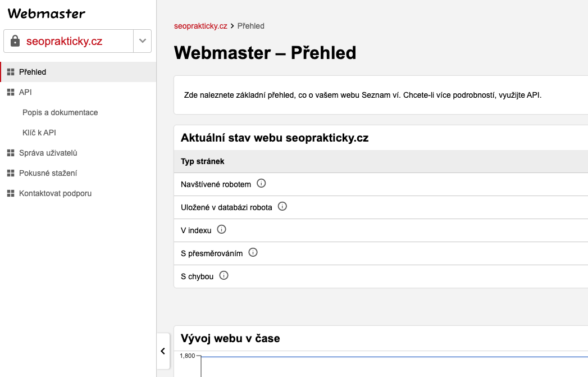Click the grid icon next to API
The width and height of the screenshot is (588, 377).
[11, 92]
